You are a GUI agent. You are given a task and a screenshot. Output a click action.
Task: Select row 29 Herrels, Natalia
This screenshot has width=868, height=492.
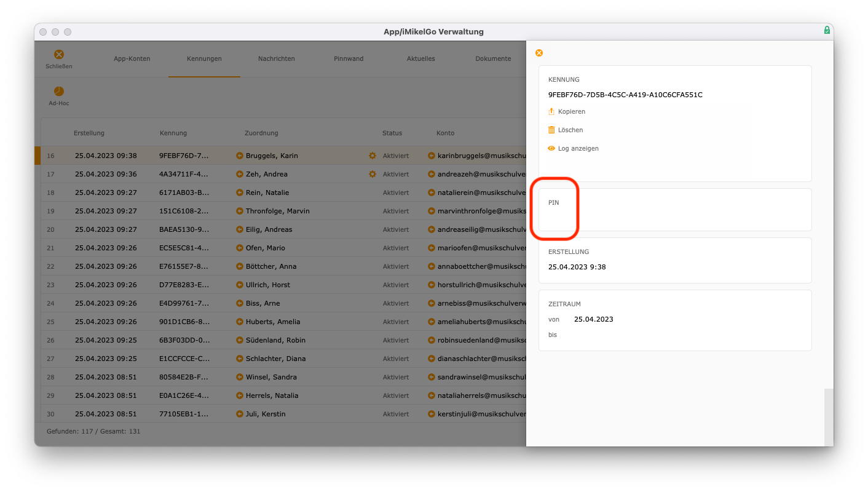click(283, 395)
